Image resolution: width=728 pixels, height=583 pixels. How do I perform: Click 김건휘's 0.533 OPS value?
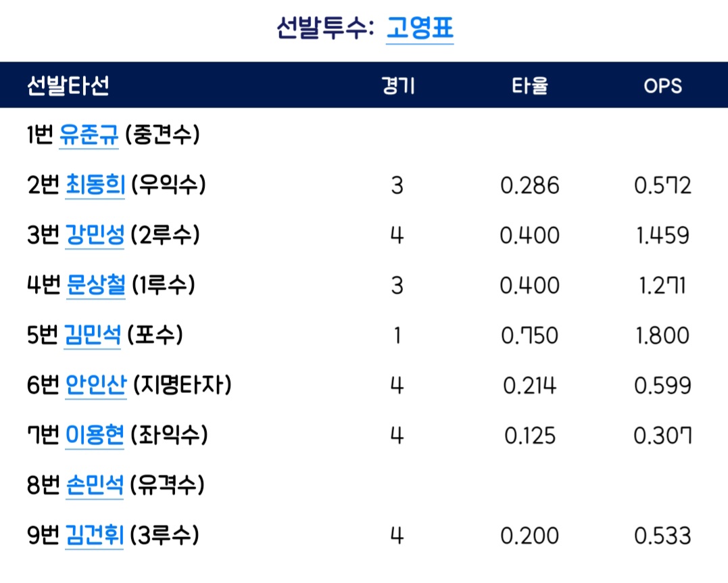(x=662, y=536)
